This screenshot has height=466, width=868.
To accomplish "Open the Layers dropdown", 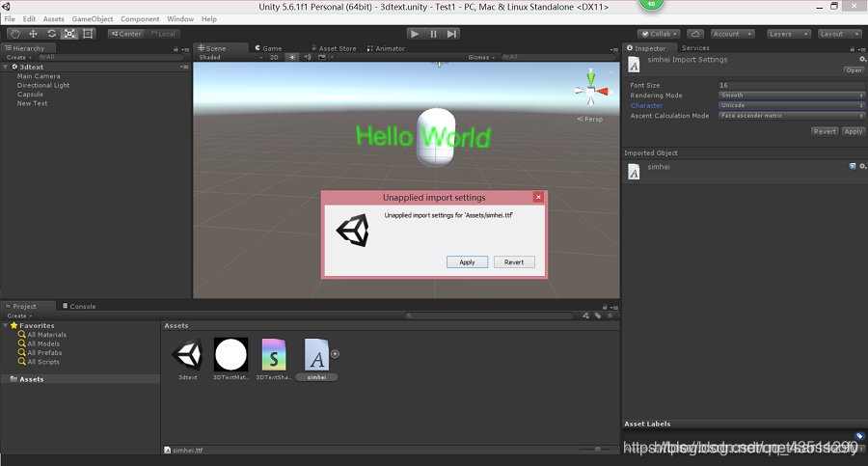I will (x=789, y=34).
